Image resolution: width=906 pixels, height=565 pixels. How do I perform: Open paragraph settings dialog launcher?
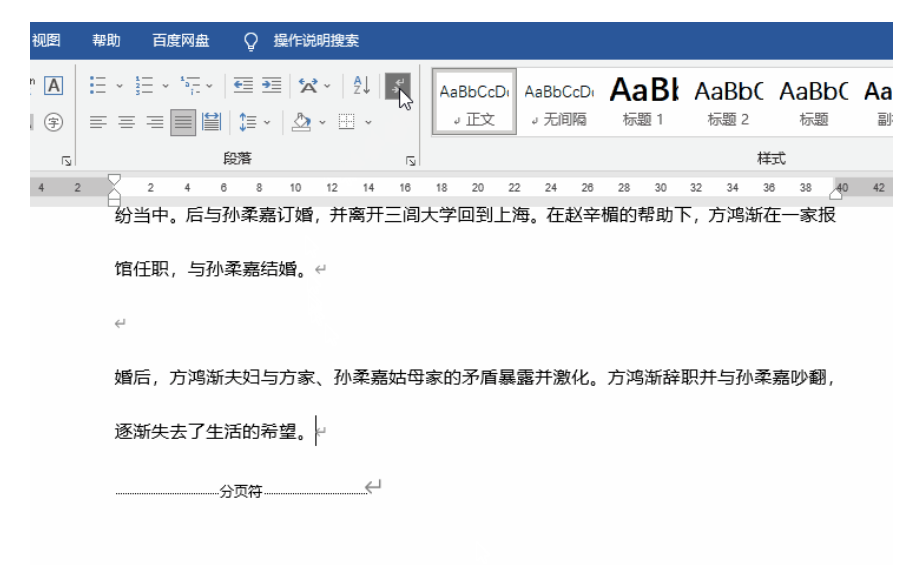(410, 160)
